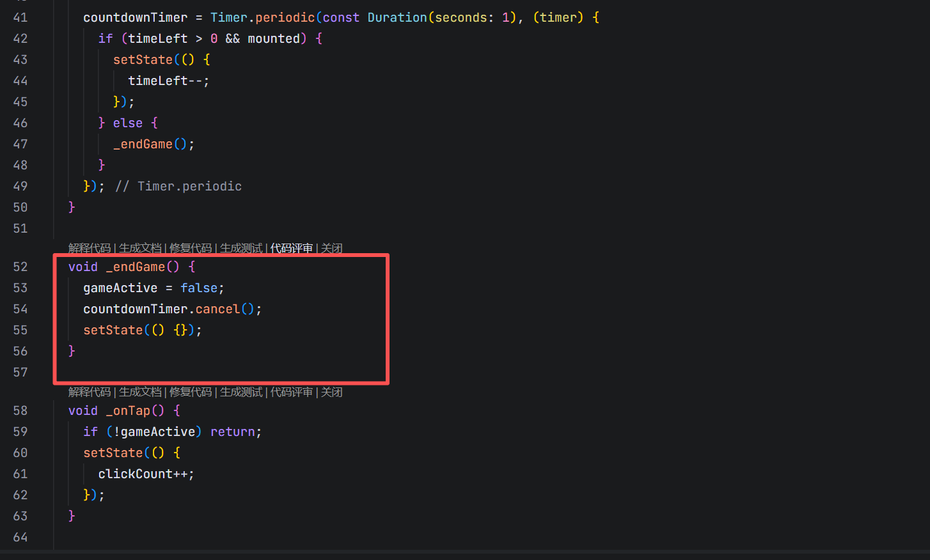Click mounted in the if condition
Image resolution: width=930 pixels, height=560 pixels.
pos(274,38)
